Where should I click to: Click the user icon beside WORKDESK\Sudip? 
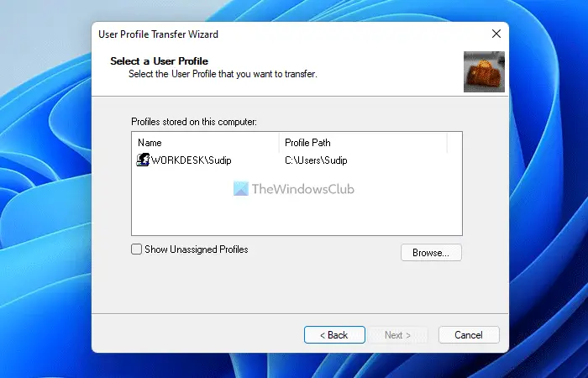143,160
